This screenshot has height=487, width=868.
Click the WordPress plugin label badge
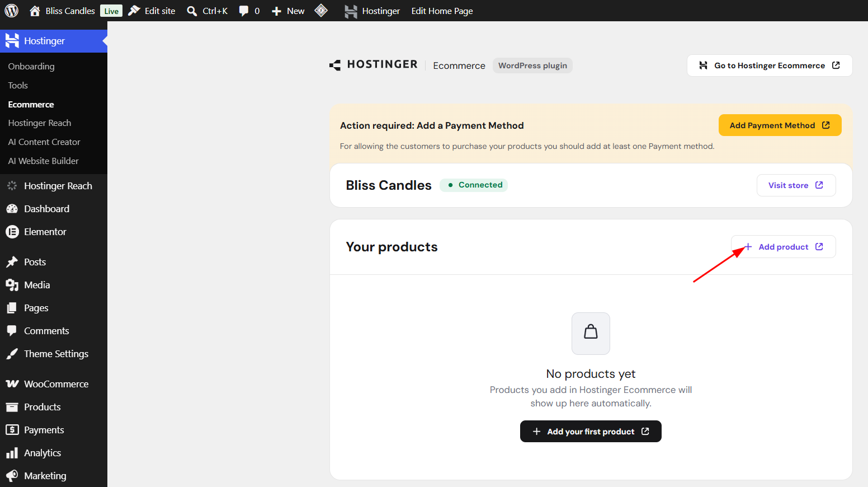532,65
